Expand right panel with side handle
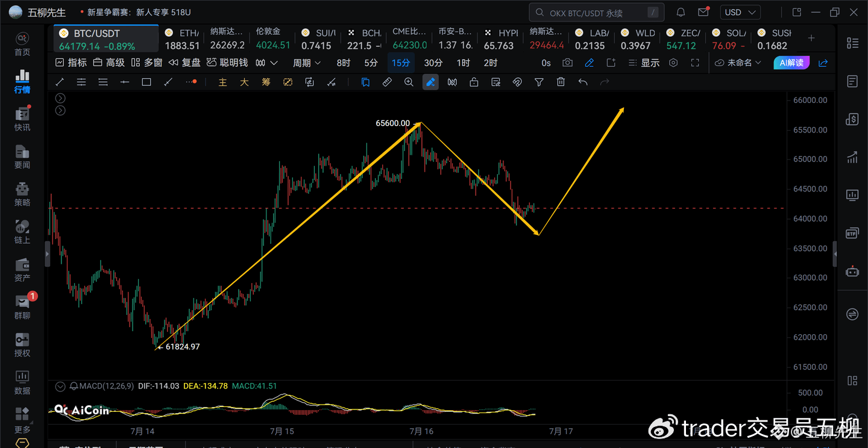 (x=835, y=254)
